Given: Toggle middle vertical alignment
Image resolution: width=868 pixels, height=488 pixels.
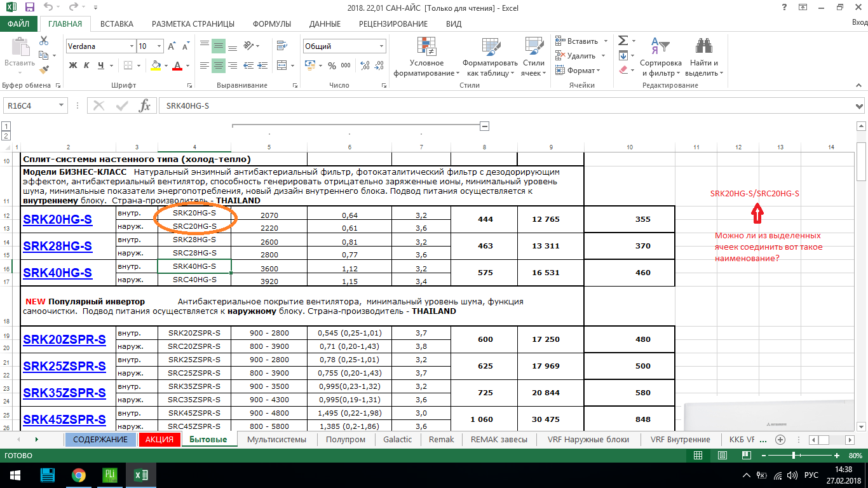Looking at the screenshot, I should (218, 46).
